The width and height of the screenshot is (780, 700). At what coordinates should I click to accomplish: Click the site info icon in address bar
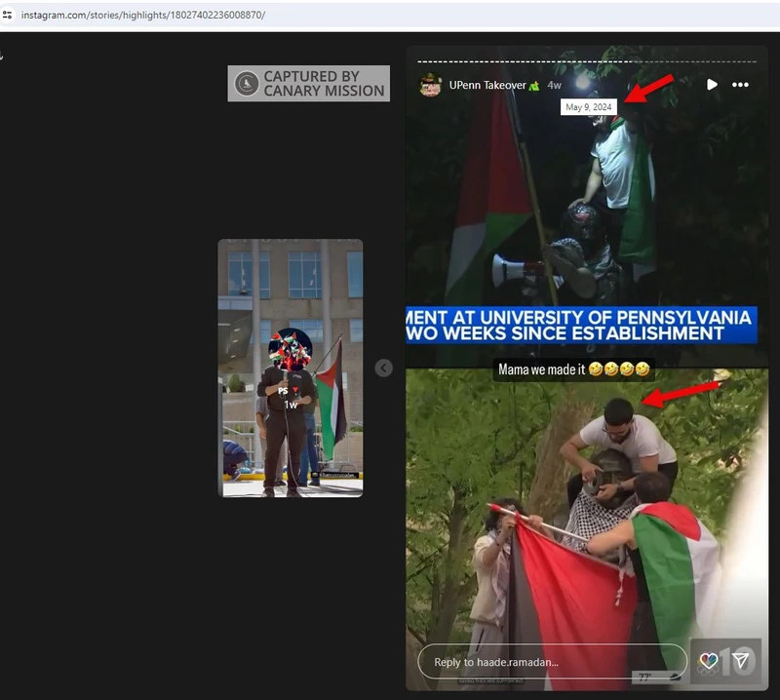(8, 15)
